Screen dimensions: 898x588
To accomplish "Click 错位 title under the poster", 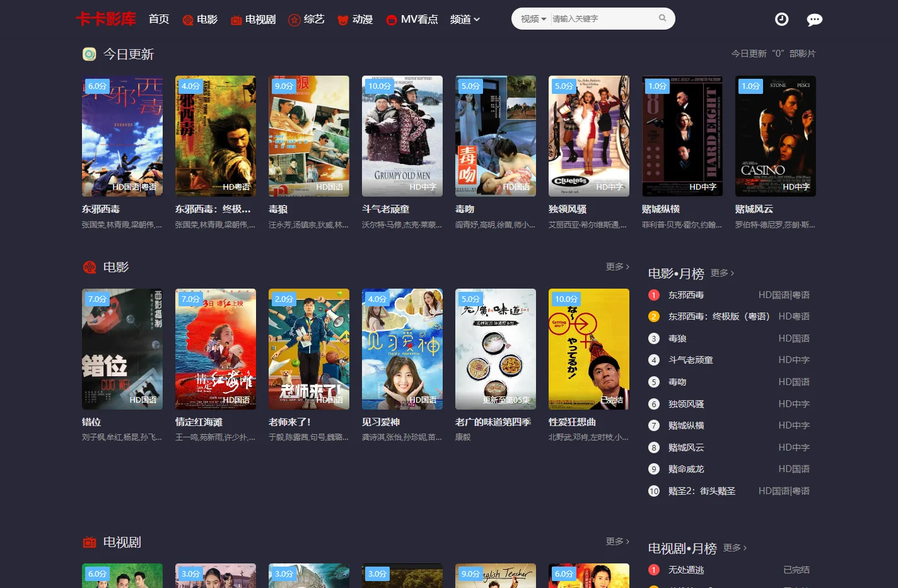I will (x=91, y=422).
